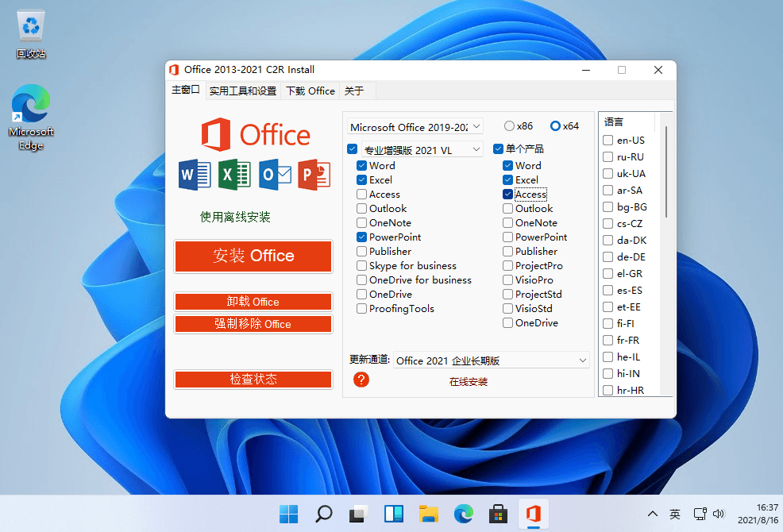Open Task View from the taskbar
Image resolution: width=783 pixels, height=532 pixels.
coord(358,514)
